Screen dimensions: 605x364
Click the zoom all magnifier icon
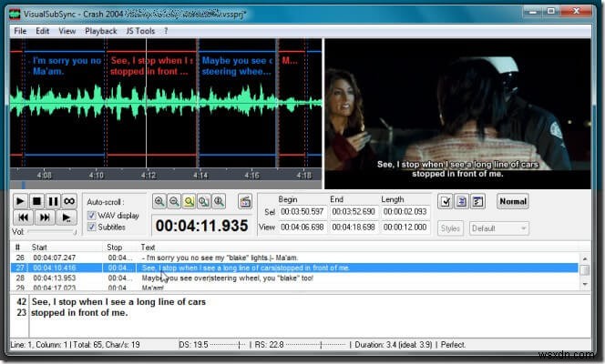click(x=204, y=201)
